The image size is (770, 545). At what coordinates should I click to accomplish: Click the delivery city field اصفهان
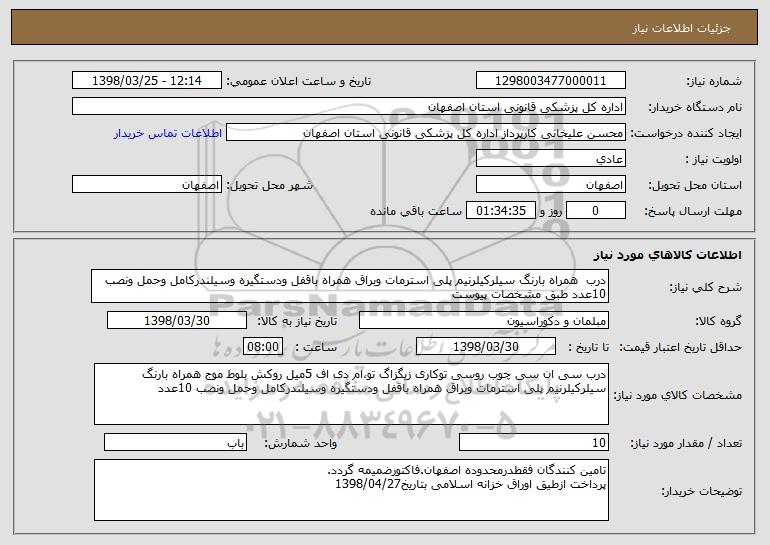click(x=147, y=185)
